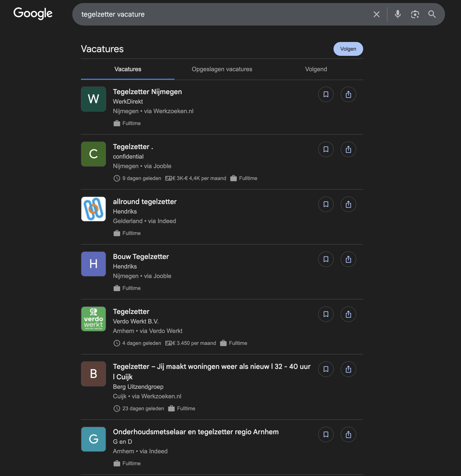
Task: Share the Berg Uitzendgroep Cuijk job
Action: 348,369
